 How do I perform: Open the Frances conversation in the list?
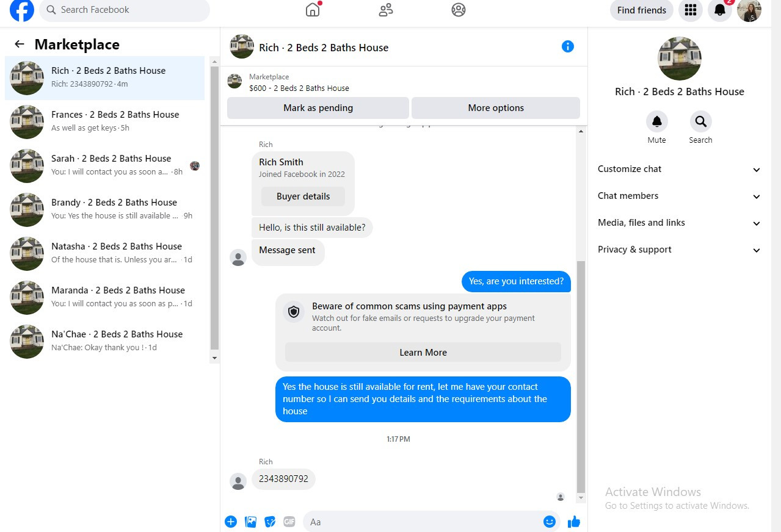click(x=105, y=122)
